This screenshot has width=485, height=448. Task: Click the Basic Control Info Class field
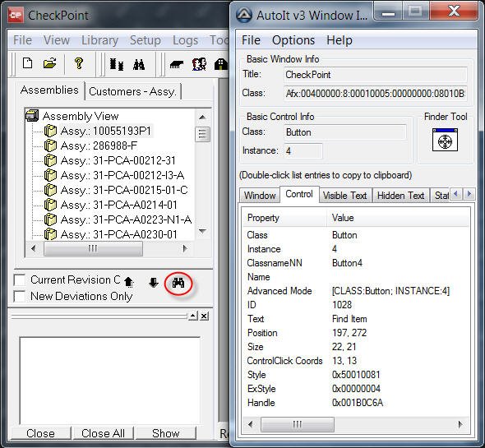(x=344, y=132)
